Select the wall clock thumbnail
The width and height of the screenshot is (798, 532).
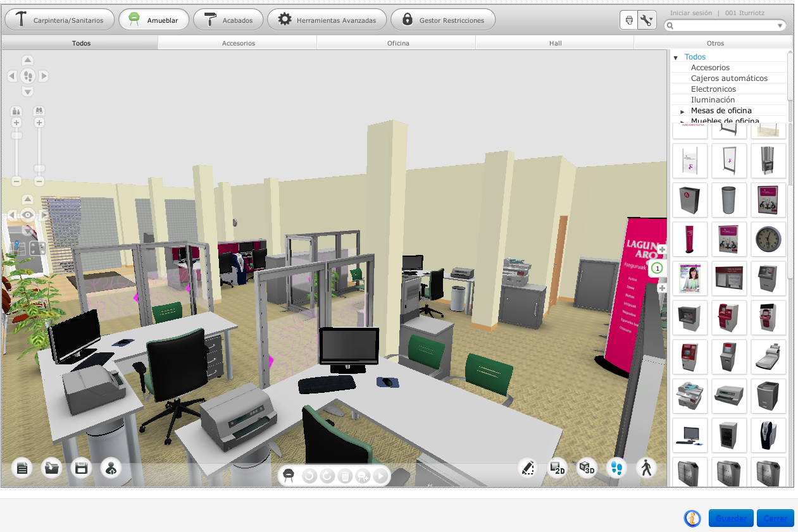[768, 239]
